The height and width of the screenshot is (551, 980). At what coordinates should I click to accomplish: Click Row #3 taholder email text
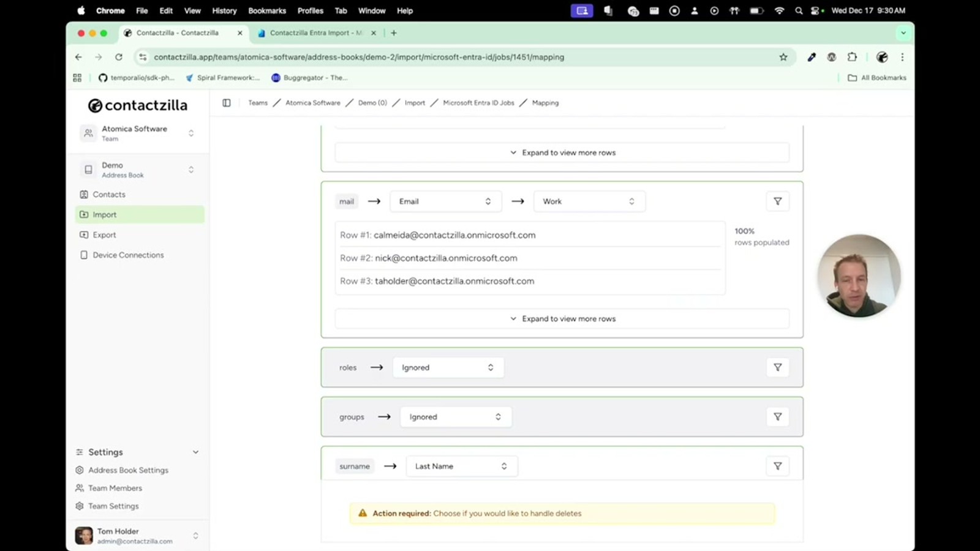pyautogui.click(x=454, y=282)
